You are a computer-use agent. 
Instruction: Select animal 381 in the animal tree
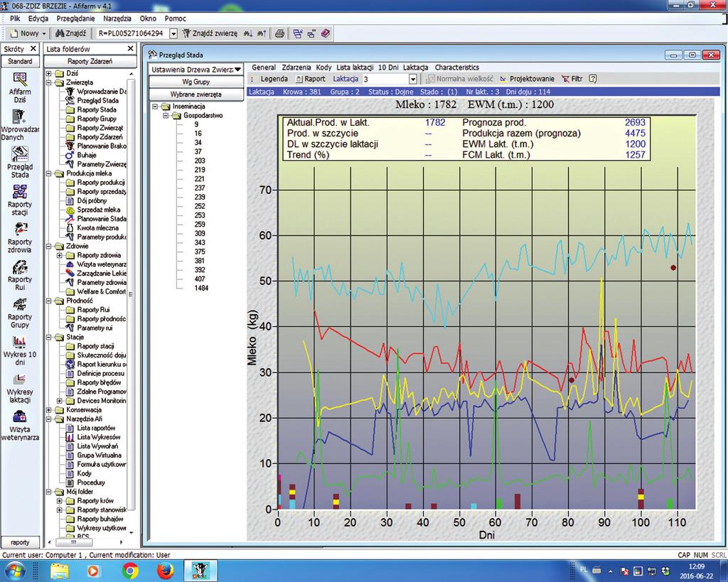[200, 261]
